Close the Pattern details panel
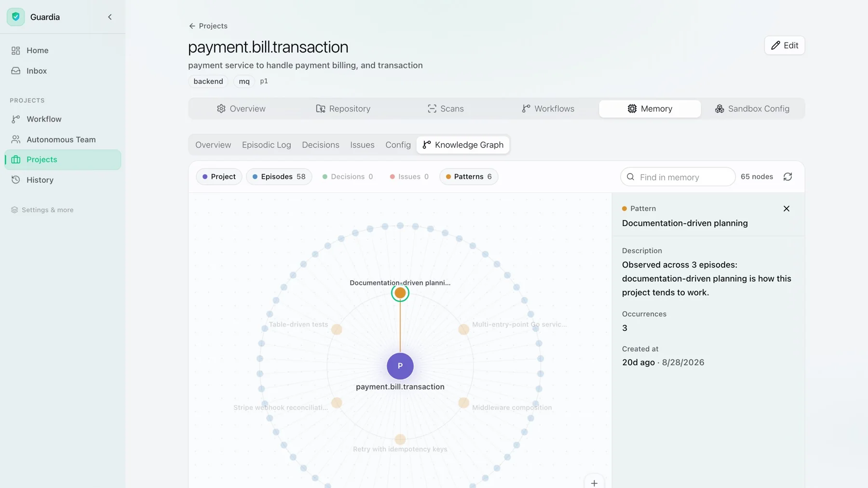 coord(786,209)
